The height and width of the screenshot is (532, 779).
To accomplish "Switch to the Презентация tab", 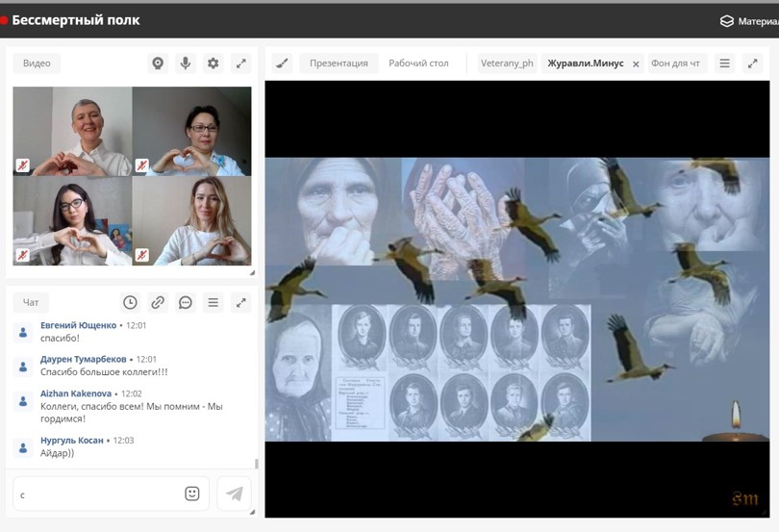I will click(339, 63).
